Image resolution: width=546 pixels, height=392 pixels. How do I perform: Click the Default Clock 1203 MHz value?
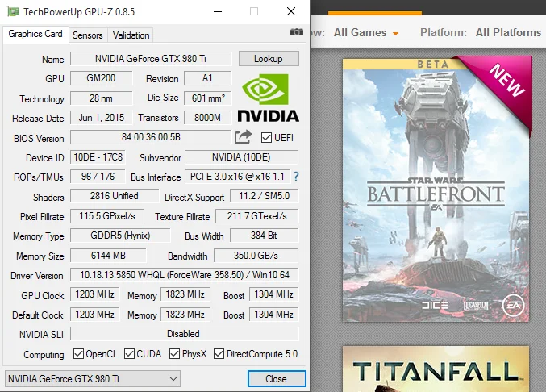point(94,315)
